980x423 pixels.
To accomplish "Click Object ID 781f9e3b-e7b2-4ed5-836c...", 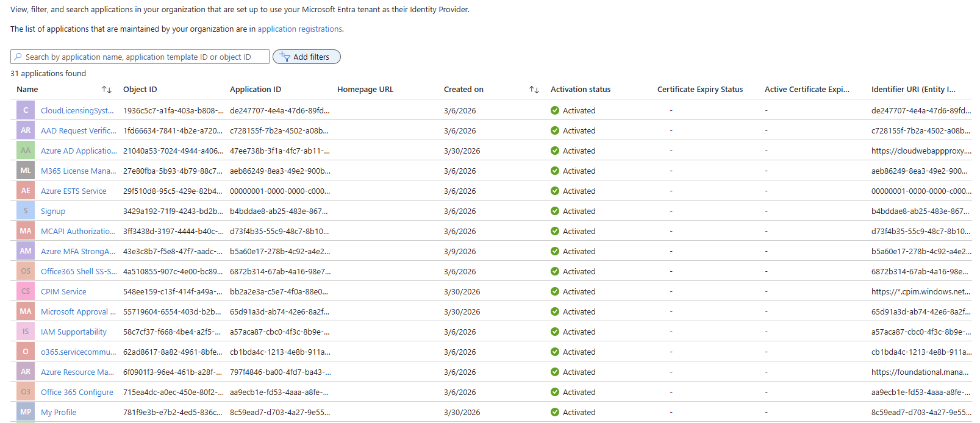I will (x=173, y=412).
